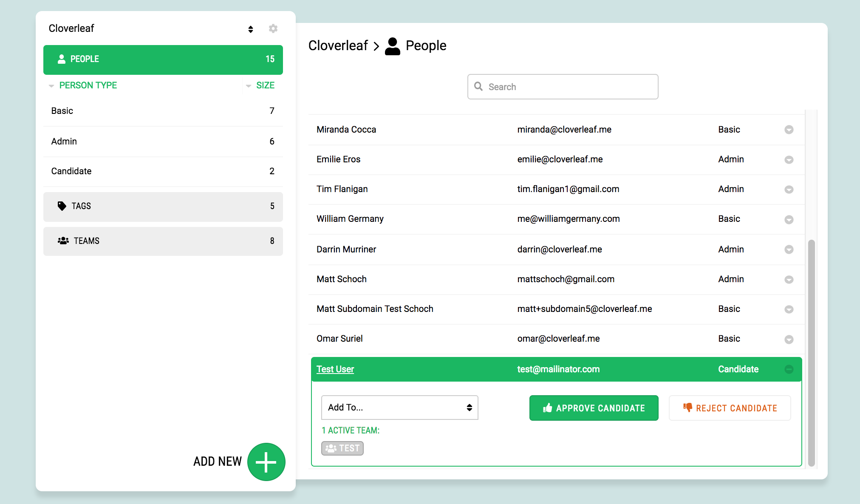Viewport: 860px width, 504px height.
Task: Click me@williamgermany.com email
Action: [569, 219]
